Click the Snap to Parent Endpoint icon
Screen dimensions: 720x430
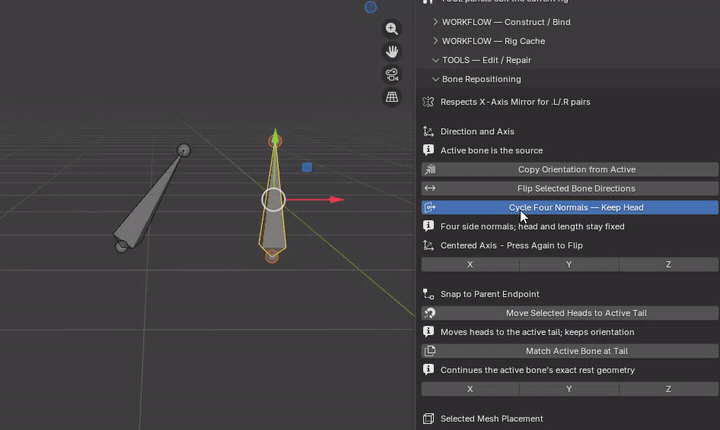[x=428, y=294]
